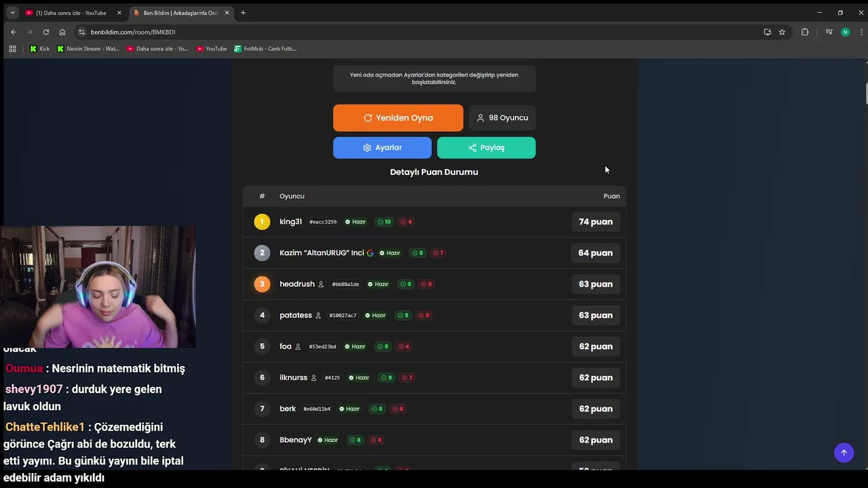Click the benbildim.com address bar
This screenshot has height=488, width=868.
[x=434, y=32]
